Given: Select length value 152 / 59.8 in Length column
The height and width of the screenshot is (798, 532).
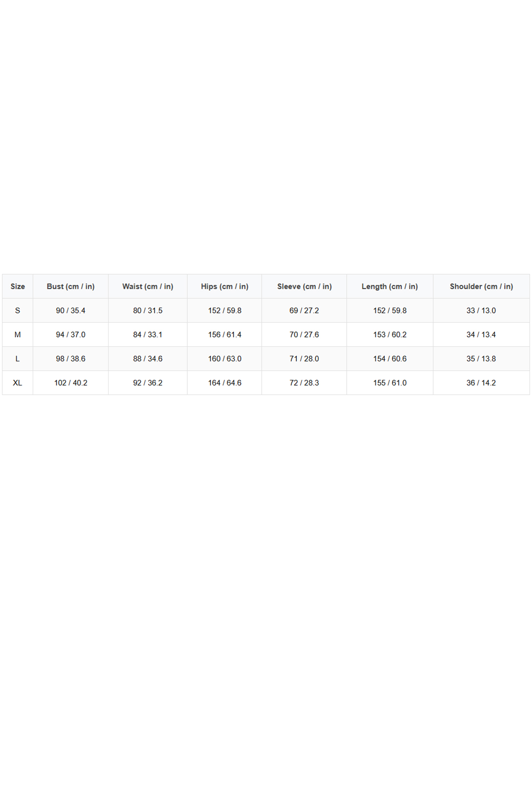Looking at the screenshot, I should (390, 310).
